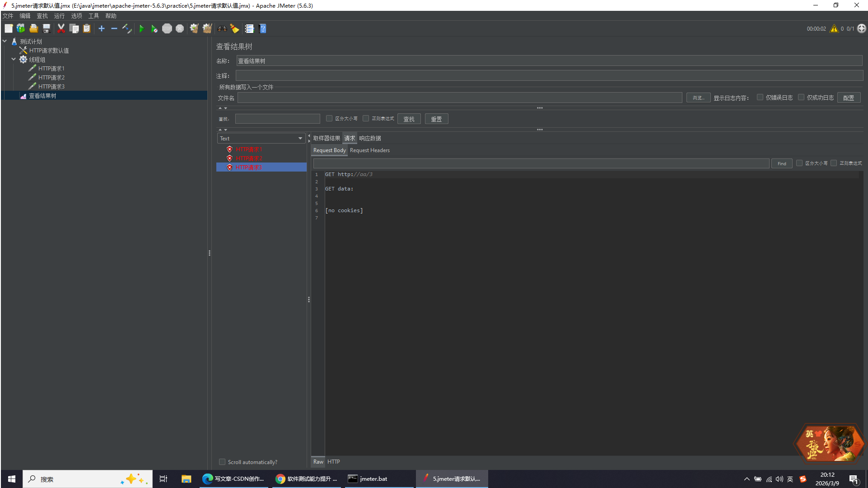Click the Cut scissors icon
The width and height of the screenshot is (868, 488).
61,29
